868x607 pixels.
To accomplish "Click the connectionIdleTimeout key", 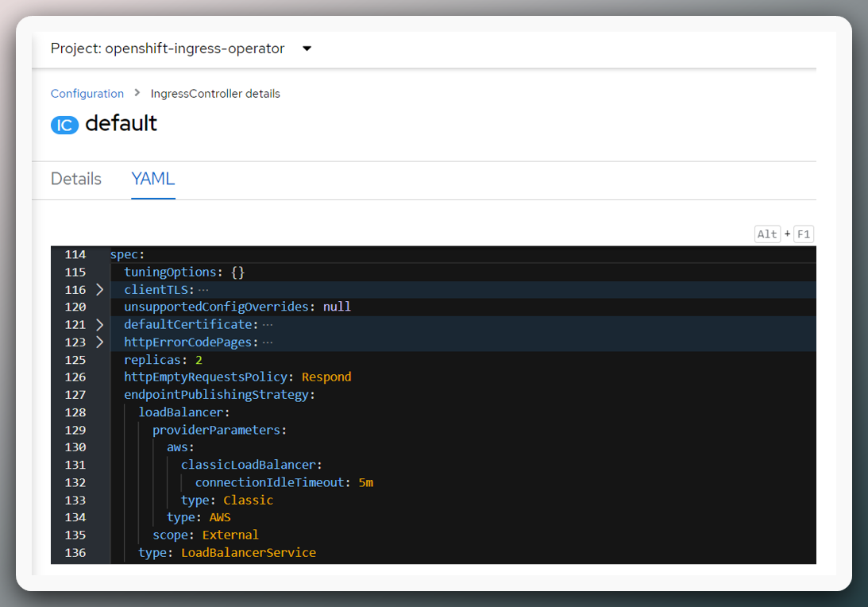I will 269,483.
